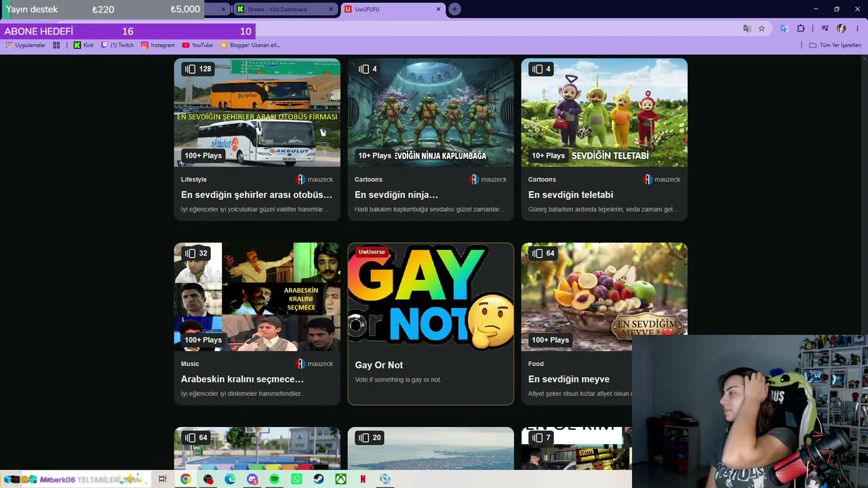This screenshot has width=868, height=488.
Task: Click the UwUverse badge on Gay Or Not
Action: click(x=372, y=252)
